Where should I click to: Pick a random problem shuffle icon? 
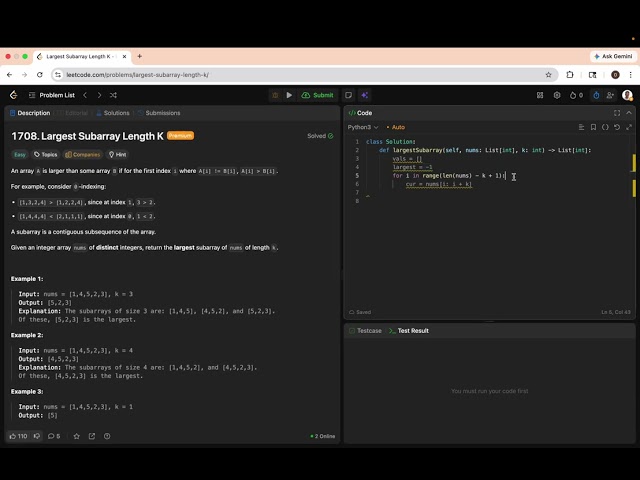click(x=113, y=95)
